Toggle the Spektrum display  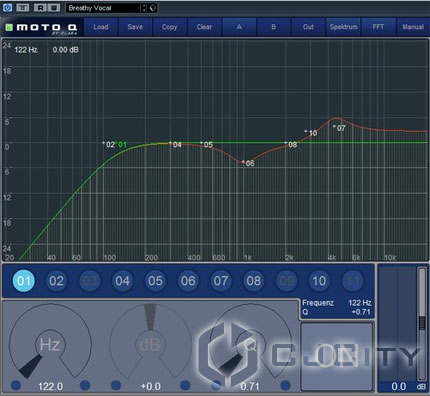(x=343, y=27)
